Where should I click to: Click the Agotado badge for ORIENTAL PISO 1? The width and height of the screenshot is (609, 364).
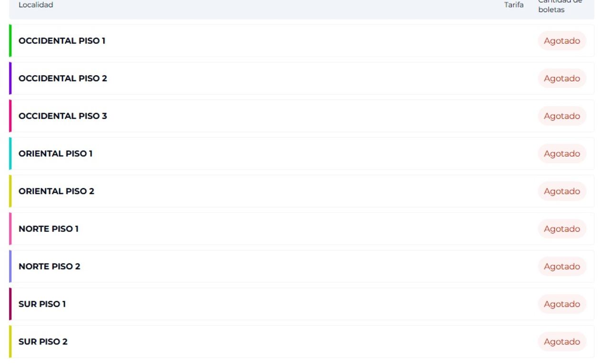tap(562, 153)
